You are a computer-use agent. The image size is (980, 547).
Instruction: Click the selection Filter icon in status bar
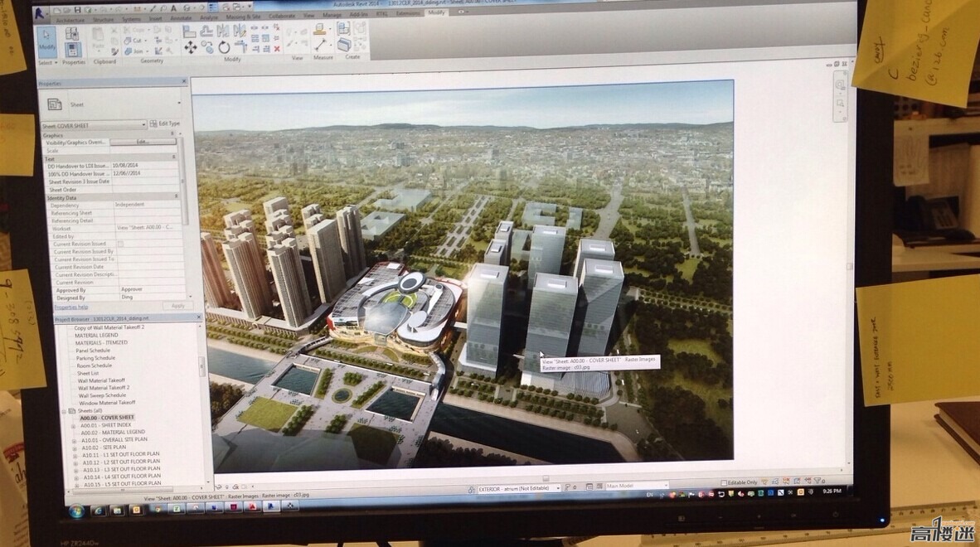pyautogui.click(x=818, y=480)
